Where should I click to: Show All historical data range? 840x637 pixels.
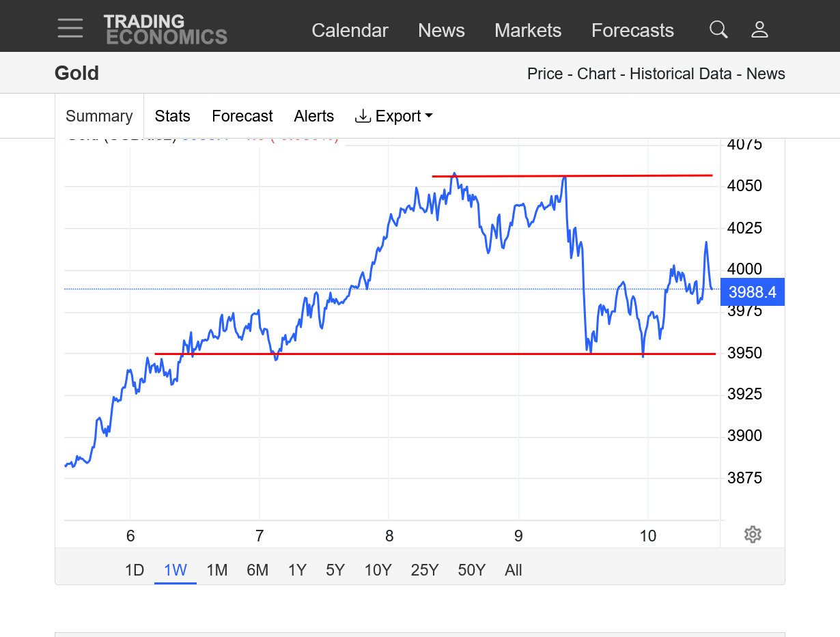pyautogui.click(x=514, y=570)
